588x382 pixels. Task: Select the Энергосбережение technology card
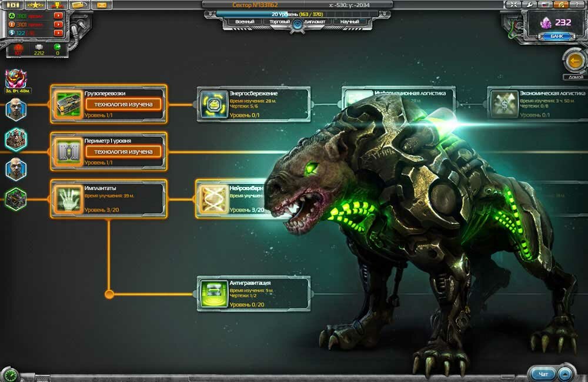pos(253,104)
